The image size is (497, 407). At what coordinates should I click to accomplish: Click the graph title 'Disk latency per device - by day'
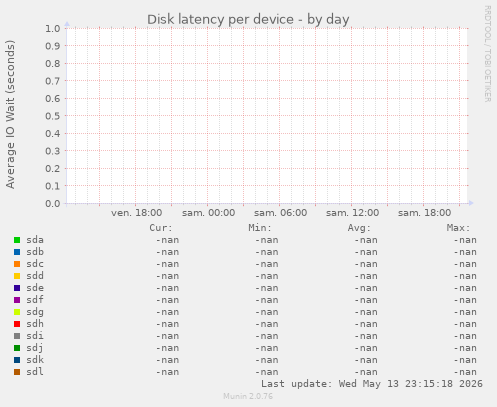point(248,20)
